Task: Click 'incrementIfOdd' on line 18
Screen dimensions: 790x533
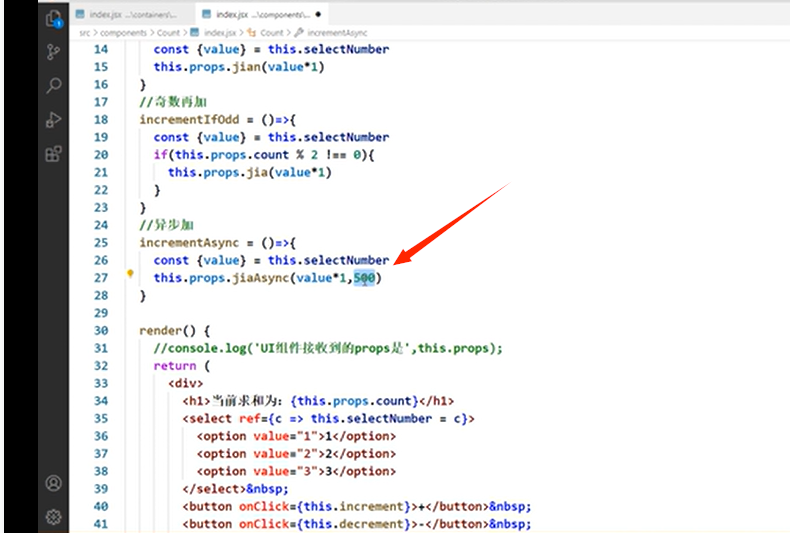Action: [x=189, y=119]
